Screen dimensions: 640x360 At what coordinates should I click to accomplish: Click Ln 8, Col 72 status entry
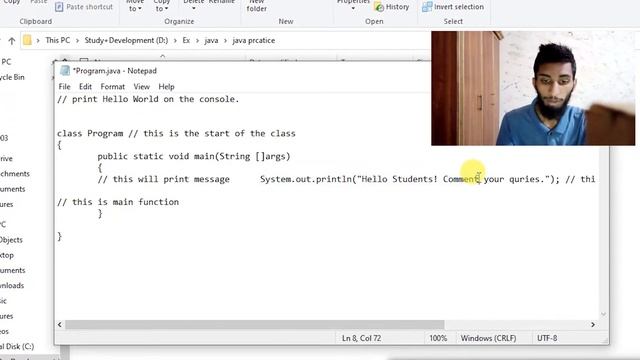(x=361, y=338)
